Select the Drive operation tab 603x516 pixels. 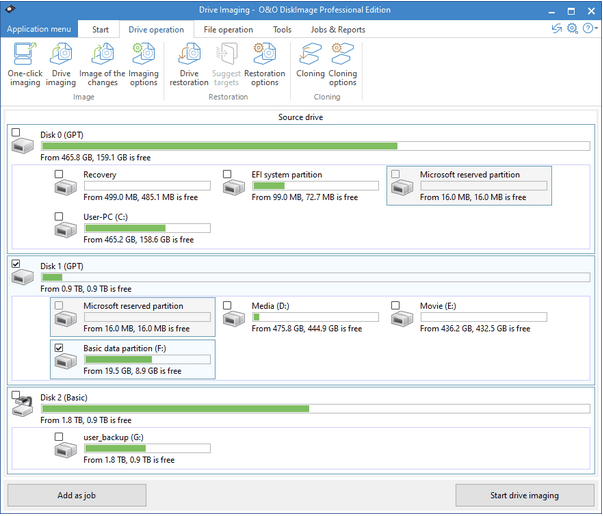coord(156,30)
